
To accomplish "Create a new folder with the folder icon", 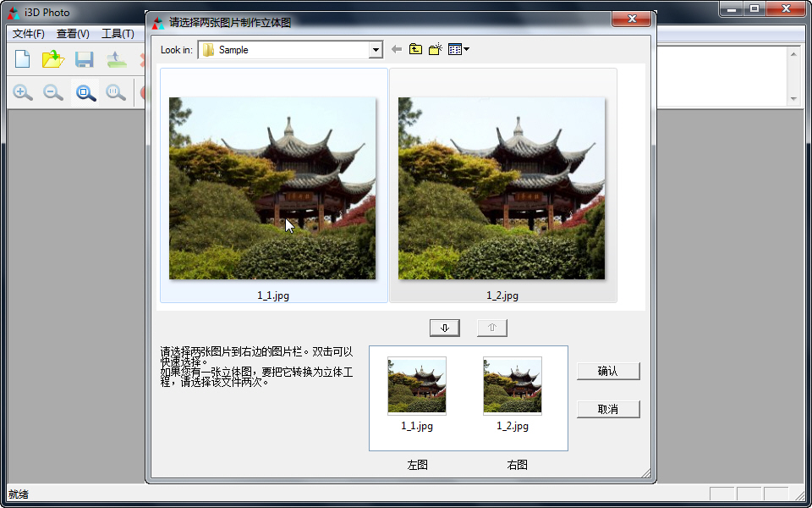I will pos(436,50).
